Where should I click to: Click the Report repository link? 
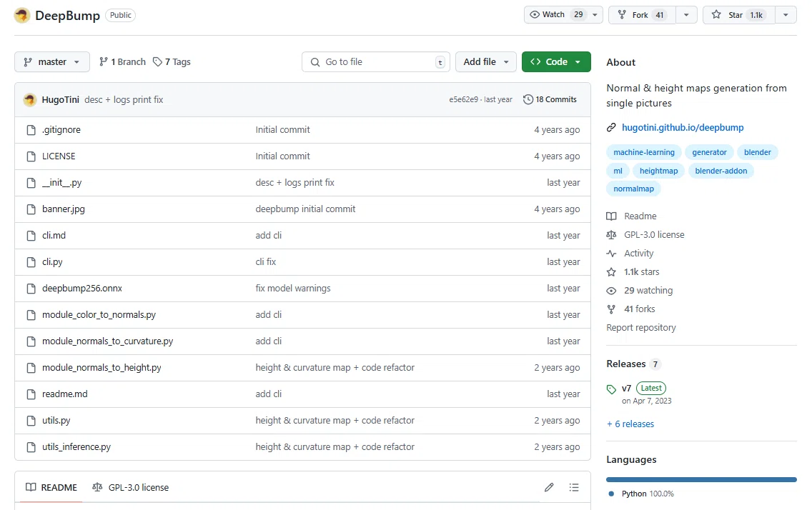pos(641,327)
